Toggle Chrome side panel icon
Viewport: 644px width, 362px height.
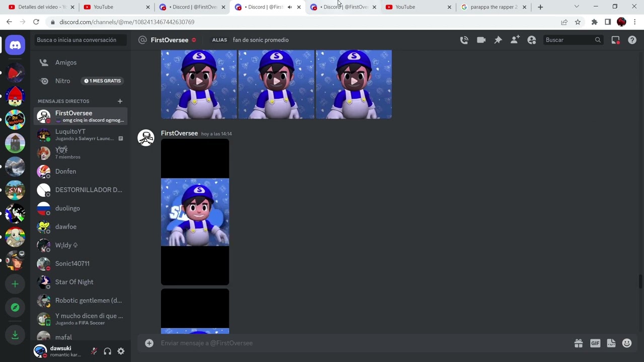click(x=608, y=22)
